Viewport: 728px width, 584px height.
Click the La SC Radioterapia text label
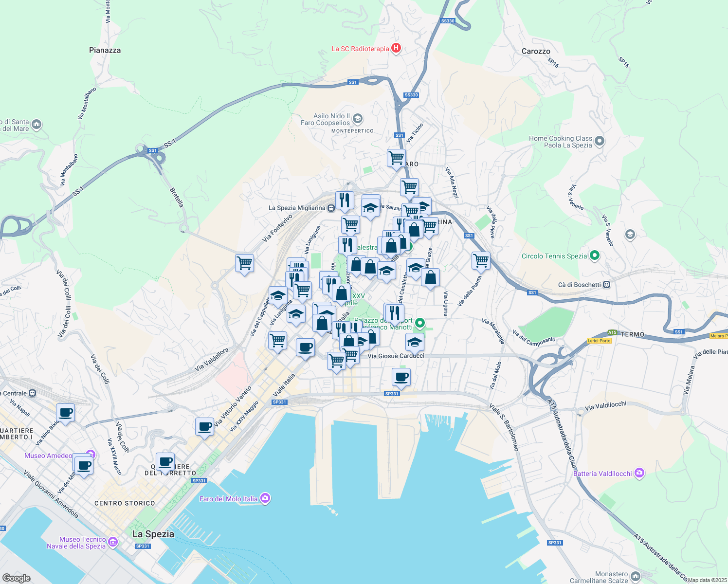[x=360, y=49]
